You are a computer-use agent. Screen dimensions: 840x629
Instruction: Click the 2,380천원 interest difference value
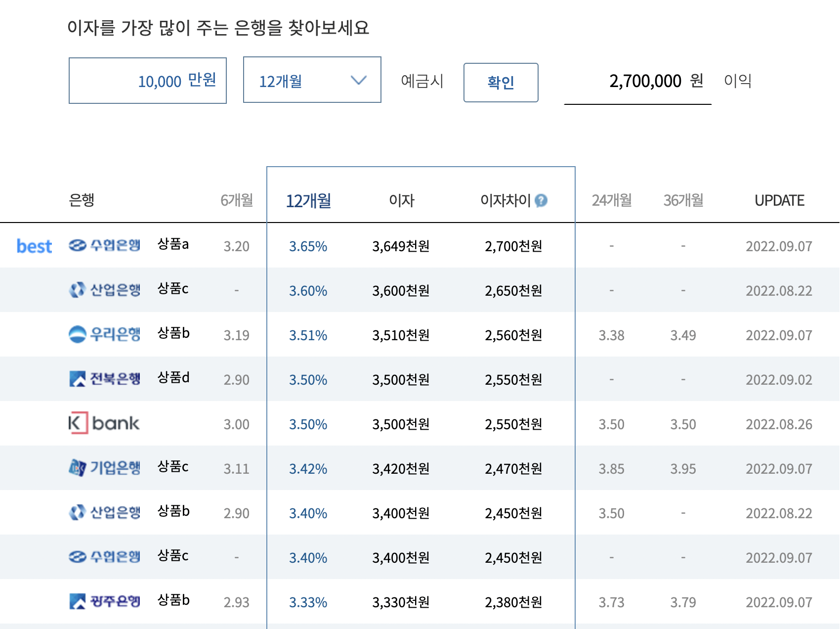[514, 602]
